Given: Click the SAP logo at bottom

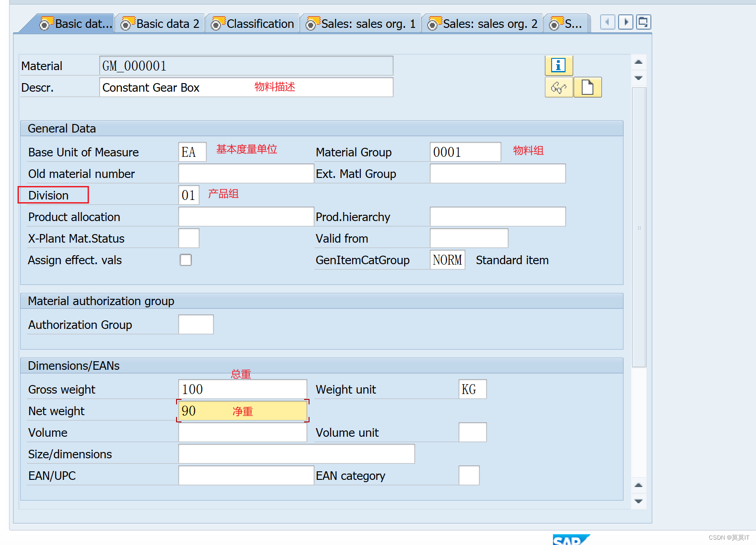Looking at the screenshot, I should click(x=571, y=540).
